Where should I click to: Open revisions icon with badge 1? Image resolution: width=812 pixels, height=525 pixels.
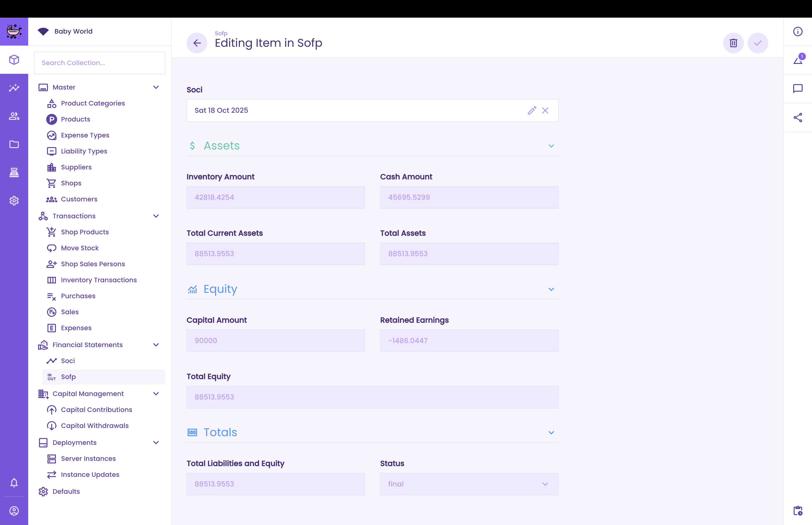797,60
